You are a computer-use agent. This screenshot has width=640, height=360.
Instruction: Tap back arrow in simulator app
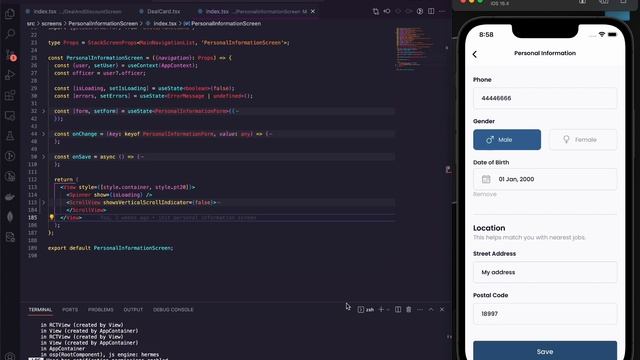[x=475, y=54]
